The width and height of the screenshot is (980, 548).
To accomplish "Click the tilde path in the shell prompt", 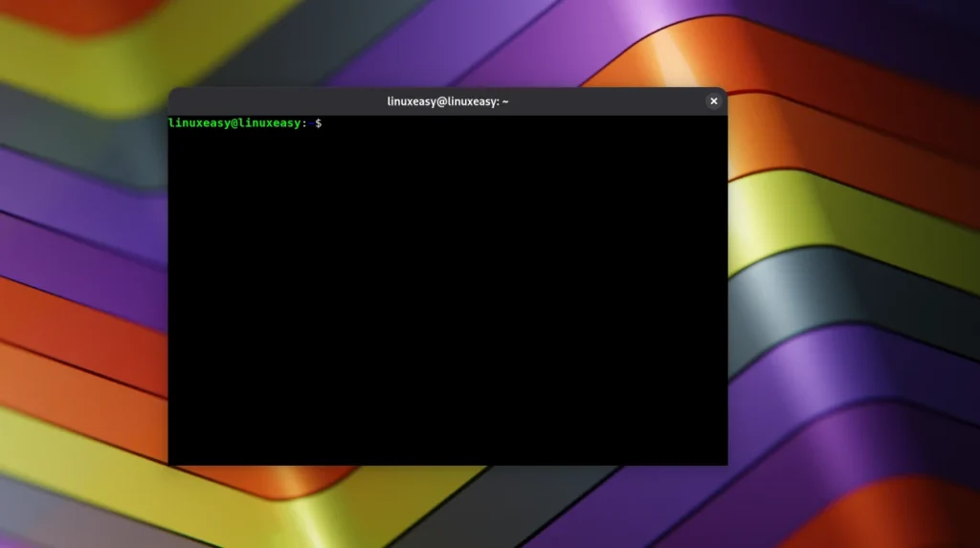I will click(310, 123).
